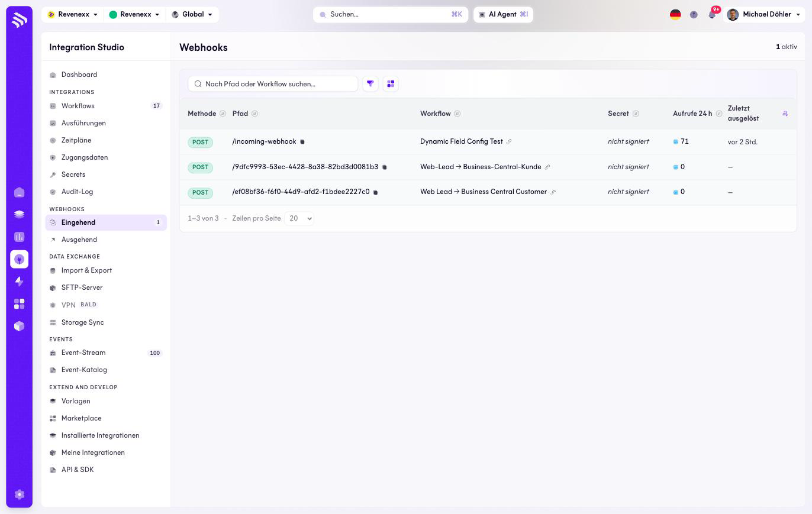The image size is (812, 514).
Task: Open the apps grid icon in the left rail
Action: [x=19, y=304]
